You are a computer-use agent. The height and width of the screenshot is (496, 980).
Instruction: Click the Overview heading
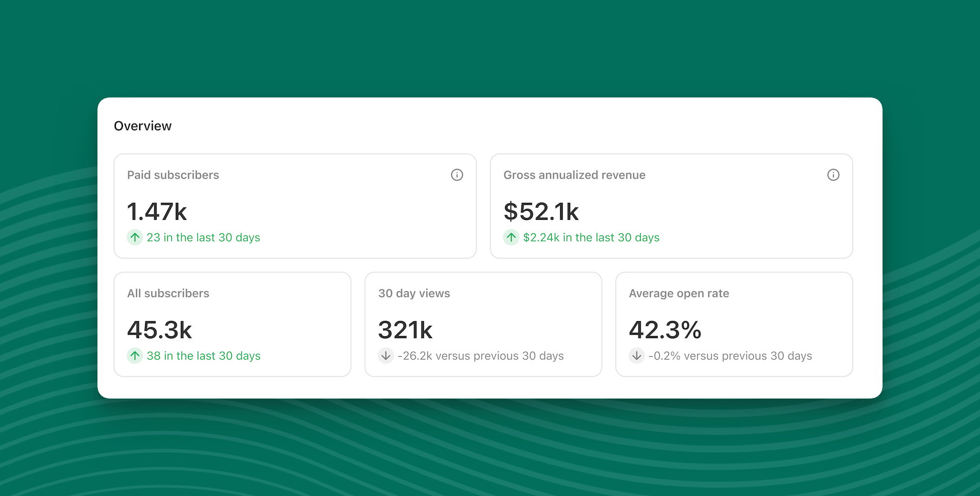(x=142, y=125)
